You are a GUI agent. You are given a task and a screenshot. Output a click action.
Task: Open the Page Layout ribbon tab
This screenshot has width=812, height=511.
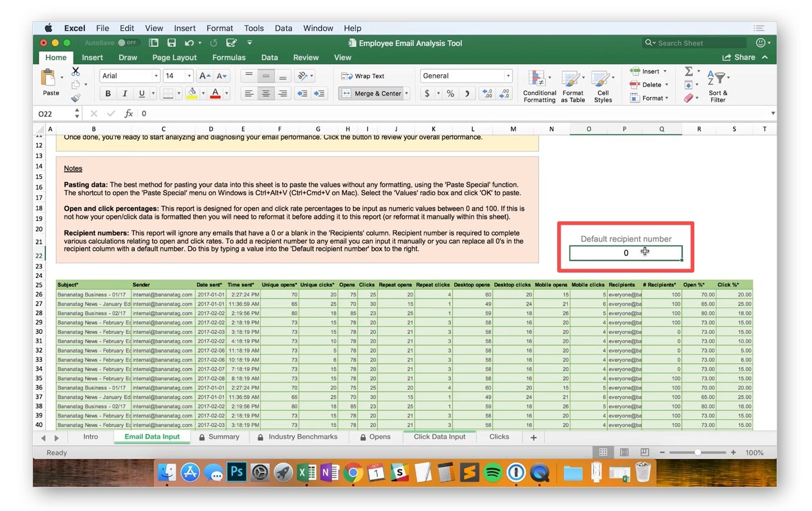(174, 58)
